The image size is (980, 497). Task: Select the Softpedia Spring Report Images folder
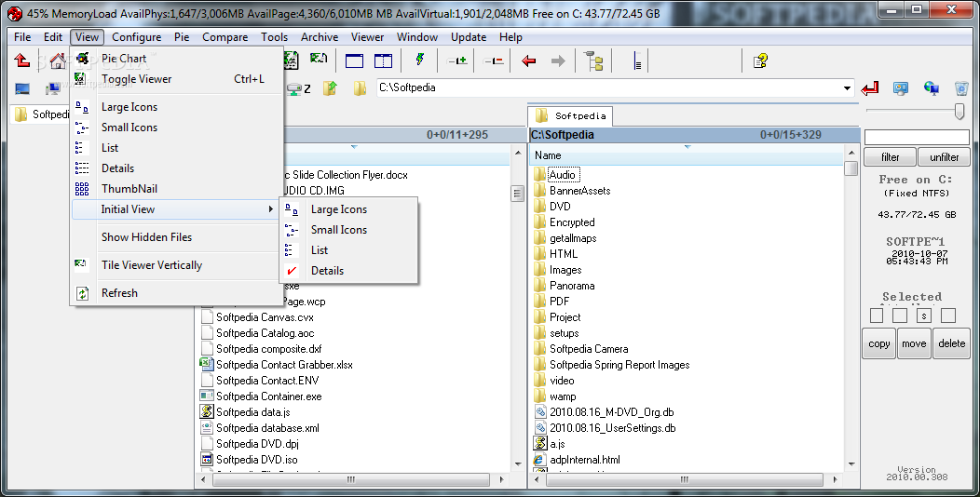(x=619, y=365)
